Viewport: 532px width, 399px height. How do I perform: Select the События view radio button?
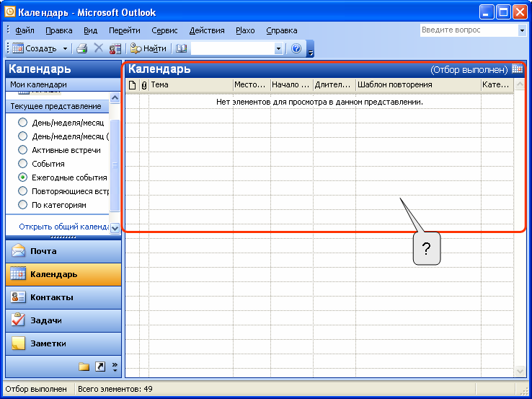tap(23, 164)
